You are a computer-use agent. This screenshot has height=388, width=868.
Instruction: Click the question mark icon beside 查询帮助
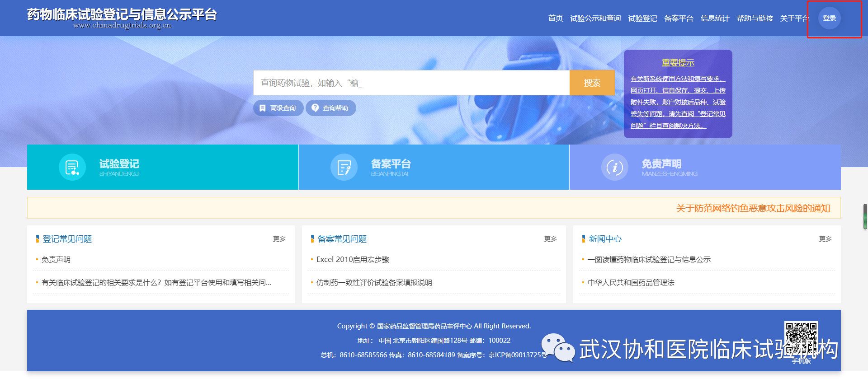pos(315,108)
